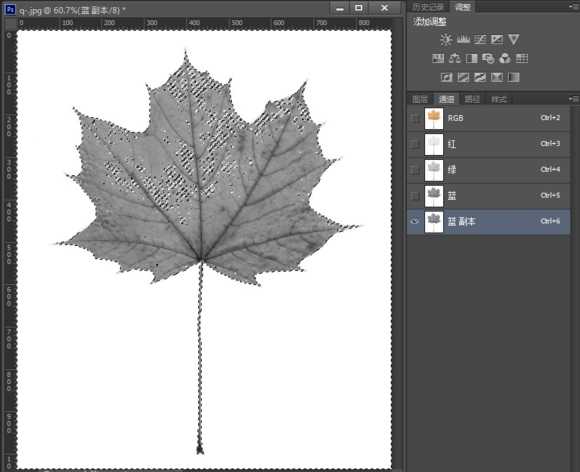Click the last icon in the bottom adjustment row
This screenshot has height=472, width=580.
click(514, 77)
